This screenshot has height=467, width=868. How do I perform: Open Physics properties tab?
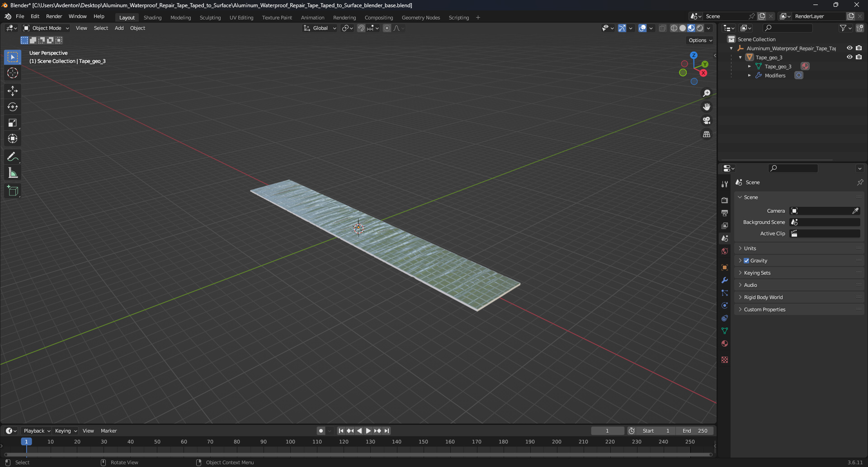point(725,305)
